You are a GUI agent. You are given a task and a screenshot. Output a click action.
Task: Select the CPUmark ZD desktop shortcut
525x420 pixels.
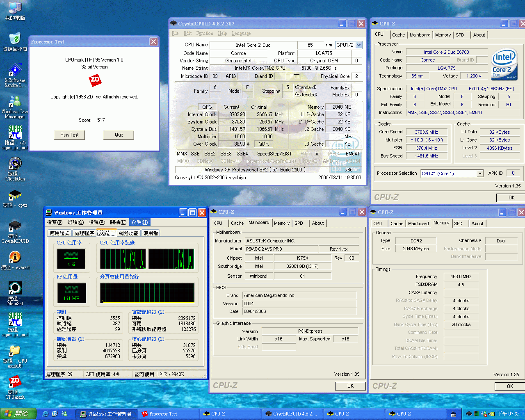pos(15,388)
